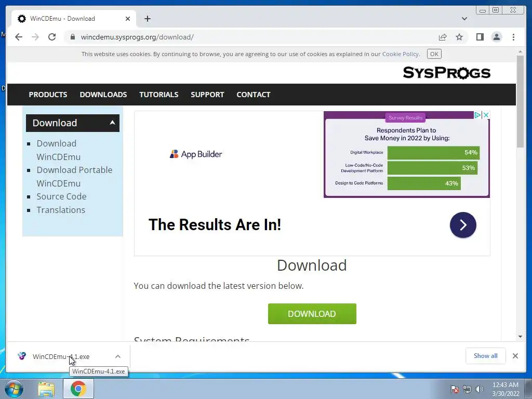Open a new tab with the plus button
Screen dimensions: 532x399
147,19
